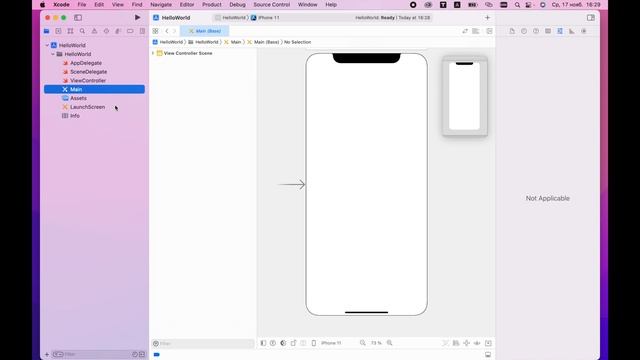Adjust editor options lines icon

coord(476,31)
